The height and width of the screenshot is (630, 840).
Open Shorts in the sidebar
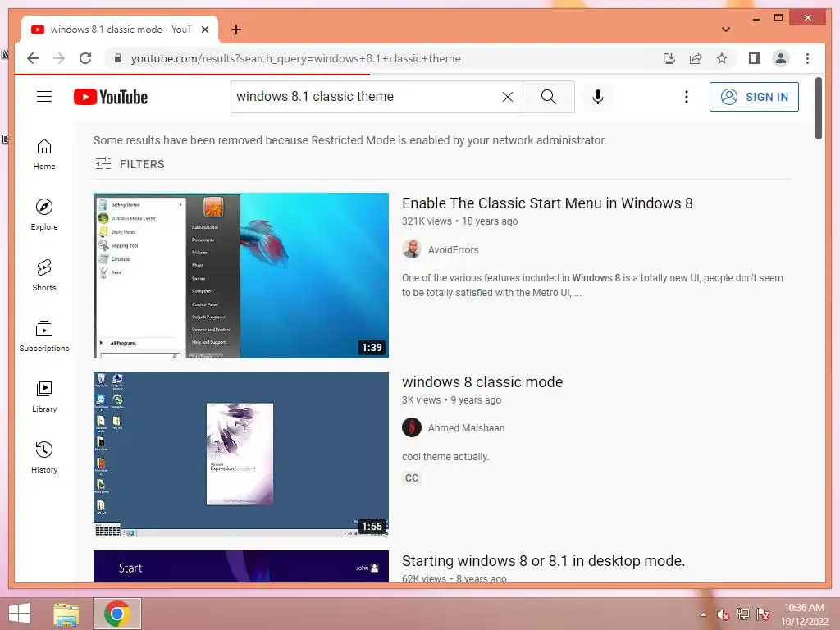(x=44, y=276)
